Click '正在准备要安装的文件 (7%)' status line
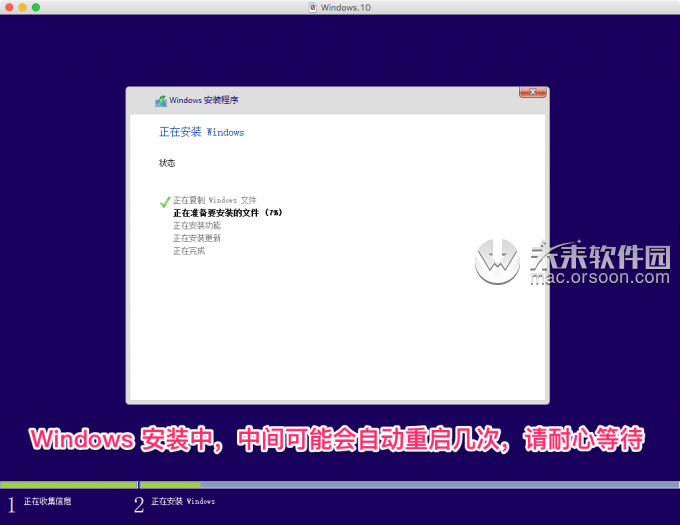The height and width of the screenshot is (525, 680). coord(228,212)
